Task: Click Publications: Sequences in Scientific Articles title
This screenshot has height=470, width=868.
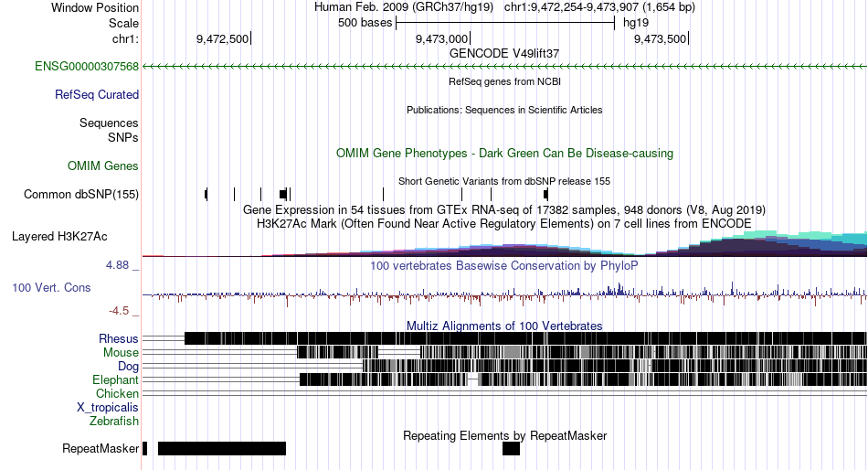Action: [x=504, y=110]
